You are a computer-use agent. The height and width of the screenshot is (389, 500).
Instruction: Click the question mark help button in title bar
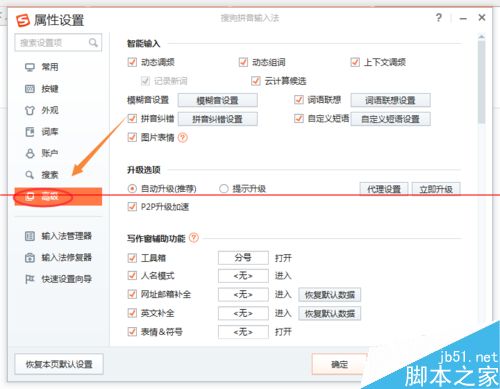click(439, 17)
